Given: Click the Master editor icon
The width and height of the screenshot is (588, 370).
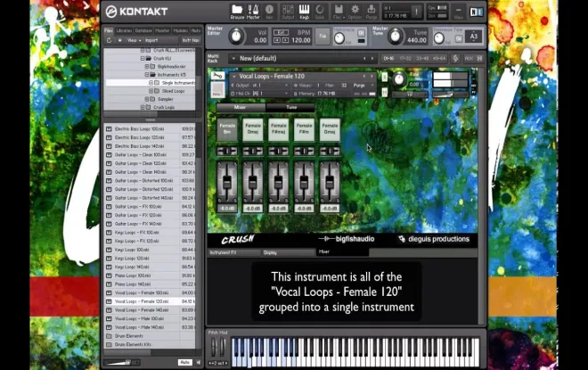Looking at the screenshot, I should 253,12.
